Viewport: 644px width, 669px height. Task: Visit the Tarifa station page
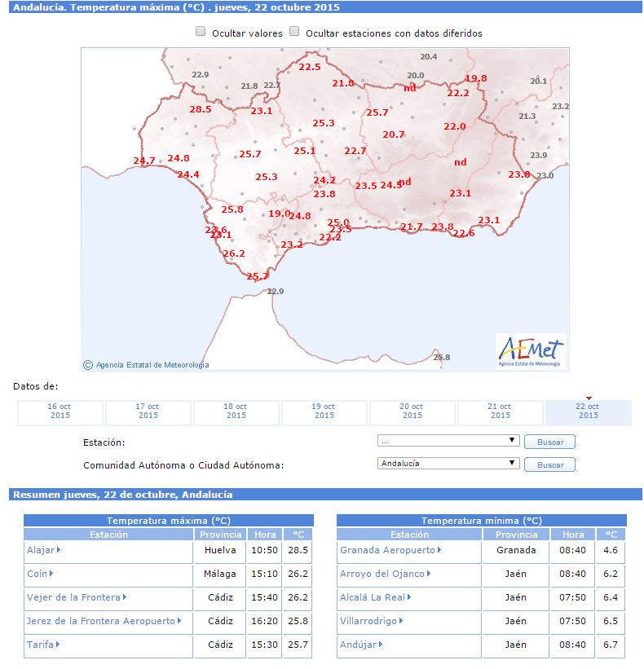coord(41,645)
